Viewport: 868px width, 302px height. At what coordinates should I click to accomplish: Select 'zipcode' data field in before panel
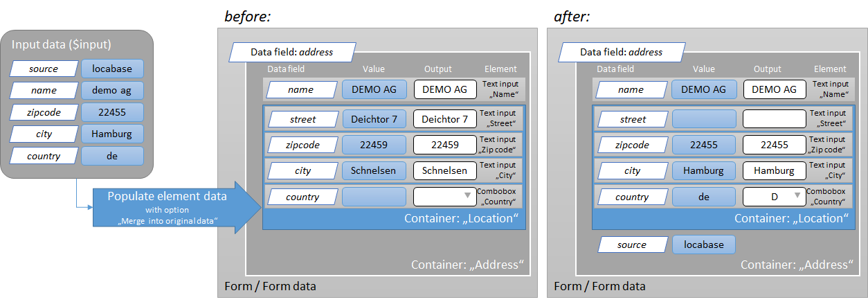302,145
